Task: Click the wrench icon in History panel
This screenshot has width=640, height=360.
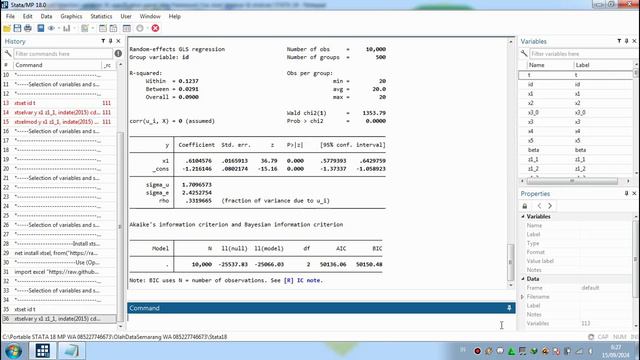Action: [8, 53]
